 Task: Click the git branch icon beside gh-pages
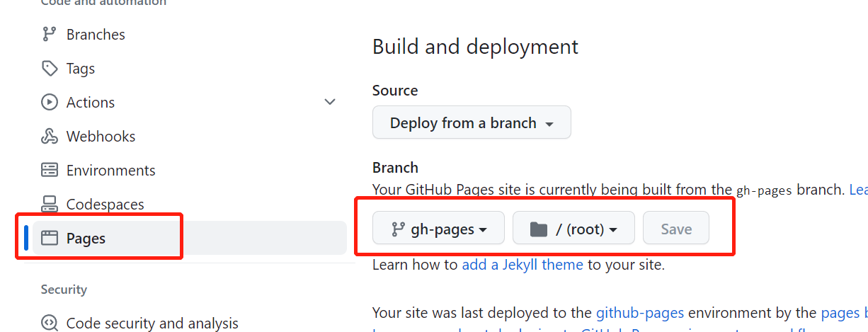pyautogui.click(x=398, y=229)
